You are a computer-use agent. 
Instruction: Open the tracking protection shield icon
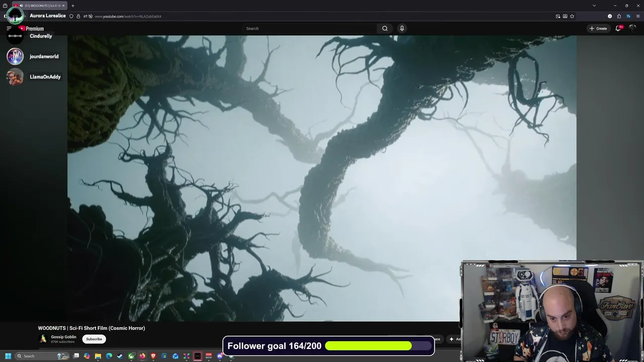tap(71, 17)
